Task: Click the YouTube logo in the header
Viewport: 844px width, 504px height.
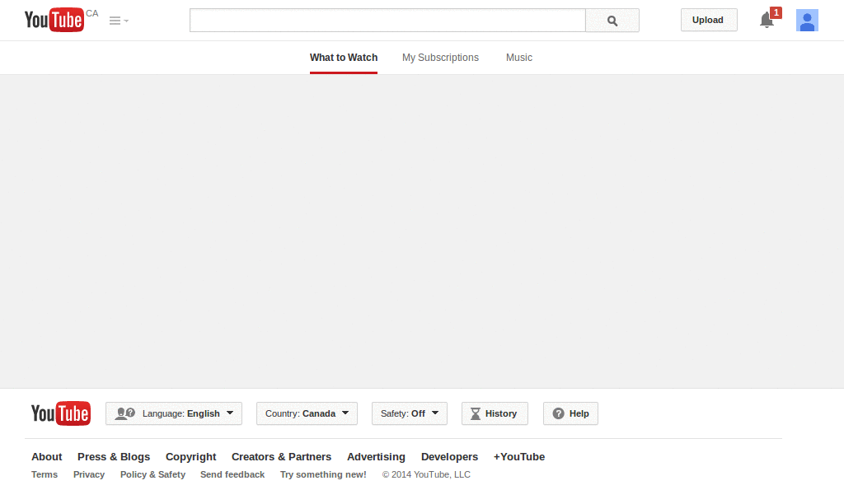Action: 54,20
